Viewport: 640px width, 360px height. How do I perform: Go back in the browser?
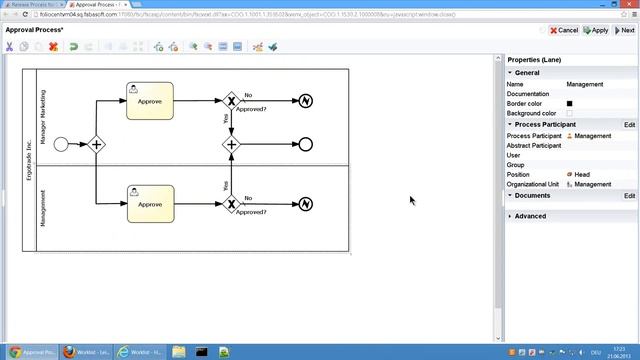(6, 14)
